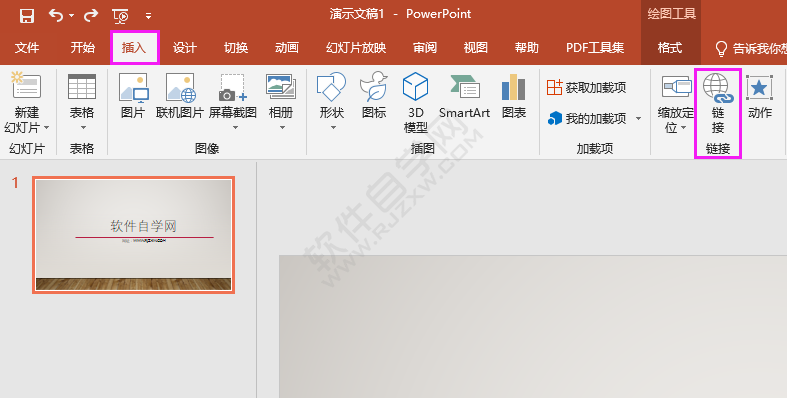This screenshot has width=787, height=398.
Task: Start slideshow from beginning quick access icon
Action: tap(121, 16)
